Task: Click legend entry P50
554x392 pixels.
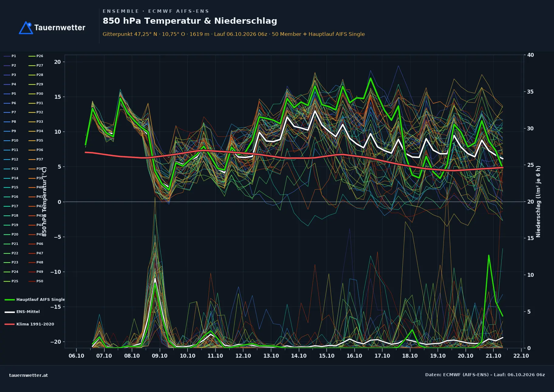Action: pos(36,281)
